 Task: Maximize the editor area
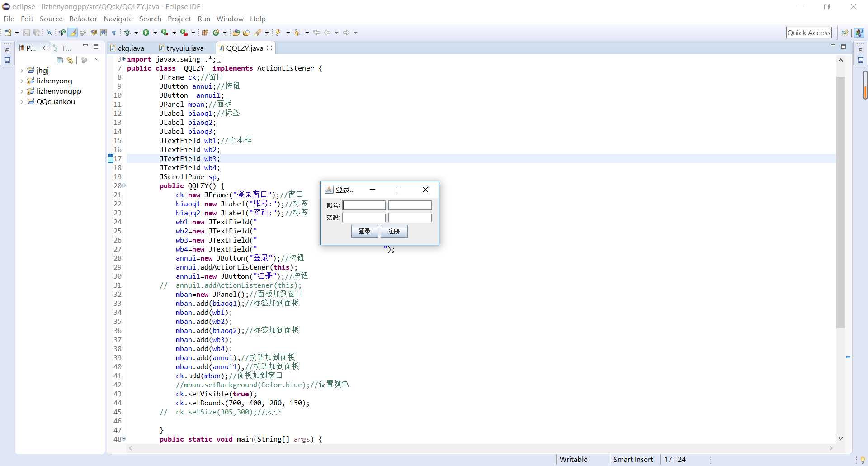844,47
